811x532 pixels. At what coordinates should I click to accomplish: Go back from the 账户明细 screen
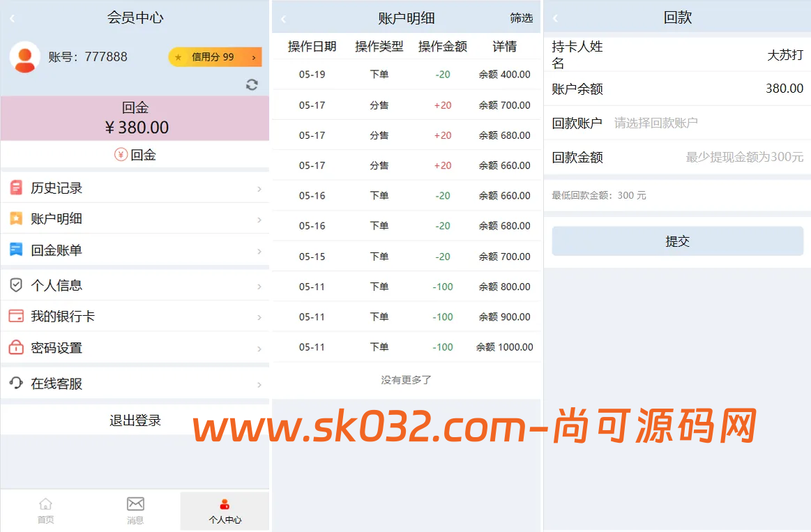tap(283, 19)
